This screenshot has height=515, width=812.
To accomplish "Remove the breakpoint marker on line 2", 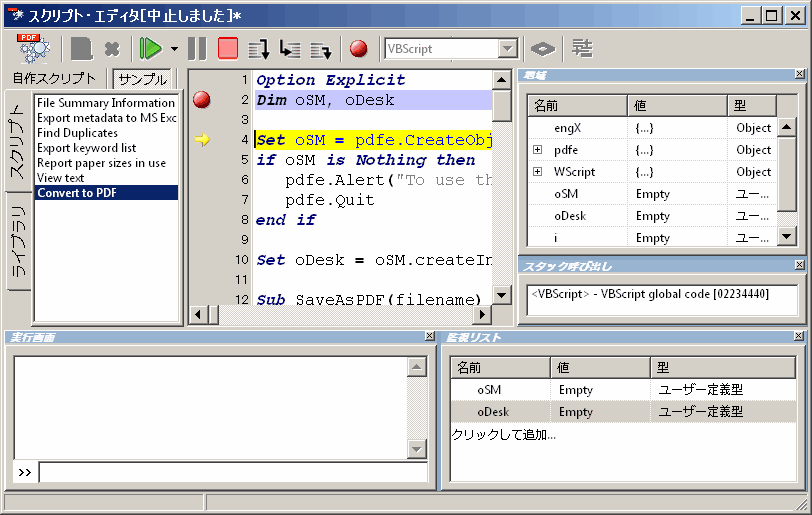I will coord(201,99).
